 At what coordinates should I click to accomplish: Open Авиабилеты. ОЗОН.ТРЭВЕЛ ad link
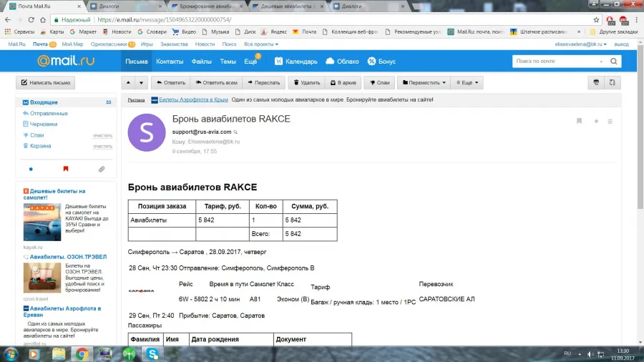point(68,257)
